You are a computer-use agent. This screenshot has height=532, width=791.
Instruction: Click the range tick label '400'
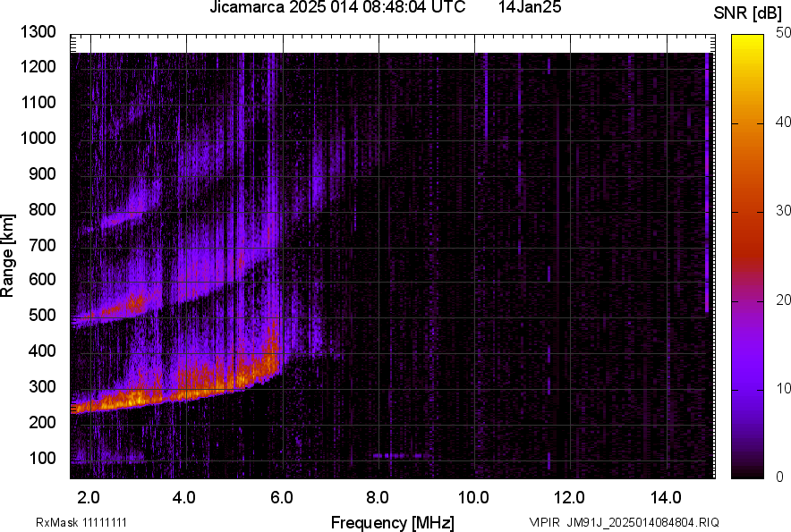[x=42, y=350]
